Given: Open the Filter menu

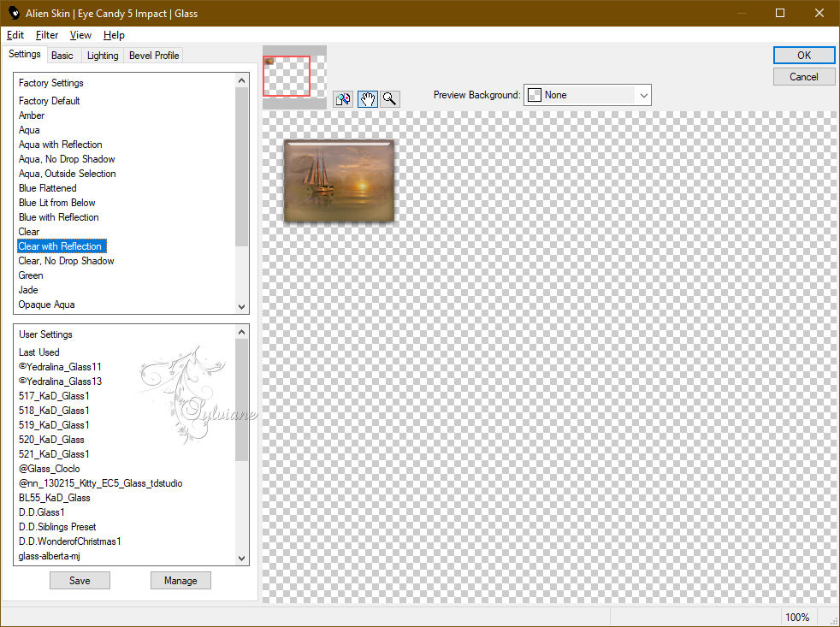Looking at the screenshot, I should pos(46,35).
